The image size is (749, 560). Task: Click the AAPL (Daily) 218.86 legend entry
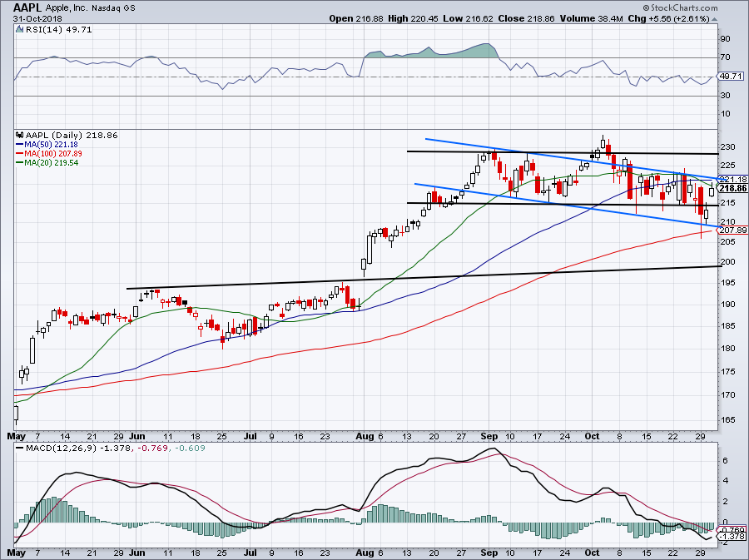click(72, 135)
